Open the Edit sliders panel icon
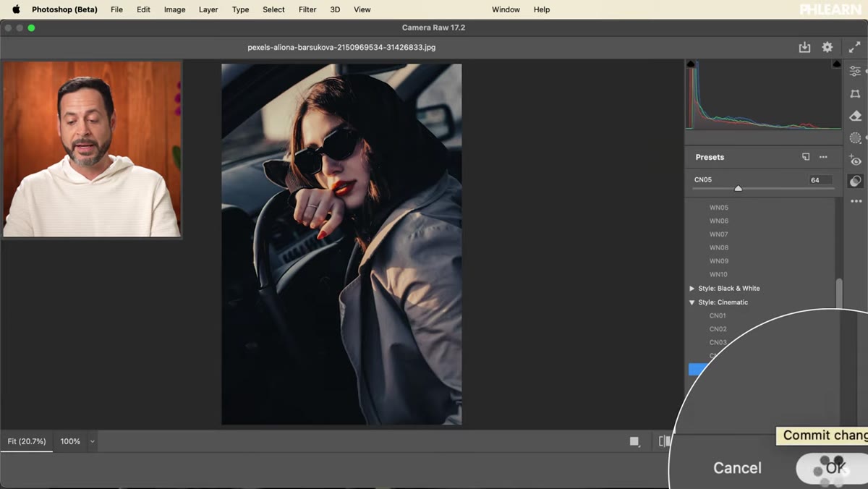 tap(856, 71)
